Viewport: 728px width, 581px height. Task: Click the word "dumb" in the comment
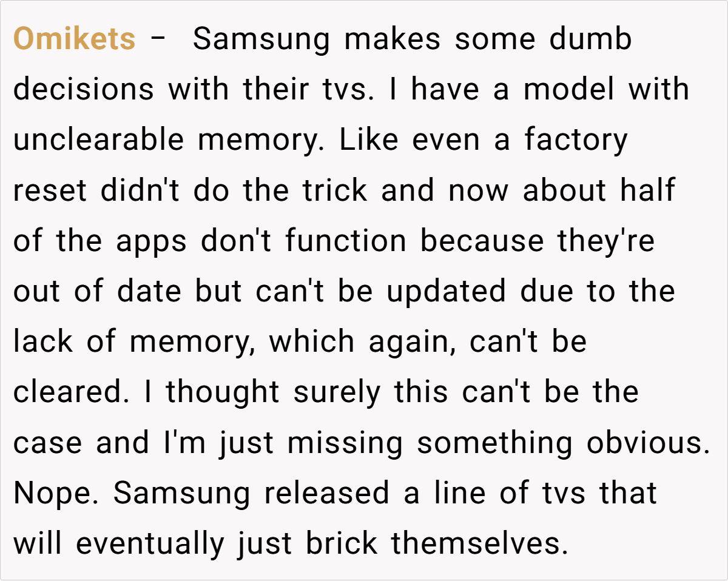(591, 39)
